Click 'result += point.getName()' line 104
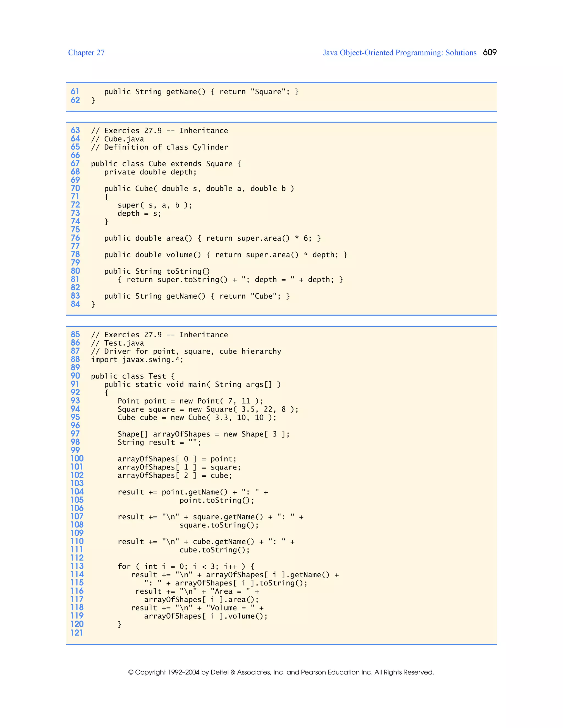Viewport: 563px width, 728px height. tap(193, 492)
